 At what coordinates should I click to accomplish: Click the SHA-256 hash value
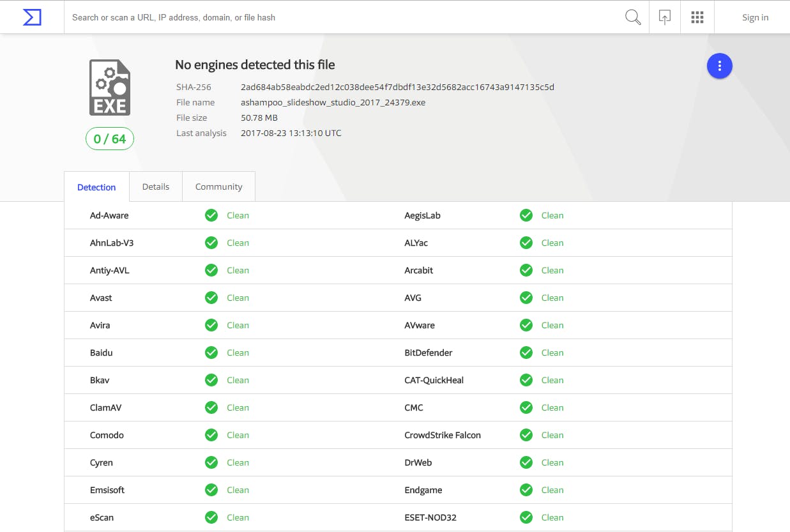[x=397, y=87]
